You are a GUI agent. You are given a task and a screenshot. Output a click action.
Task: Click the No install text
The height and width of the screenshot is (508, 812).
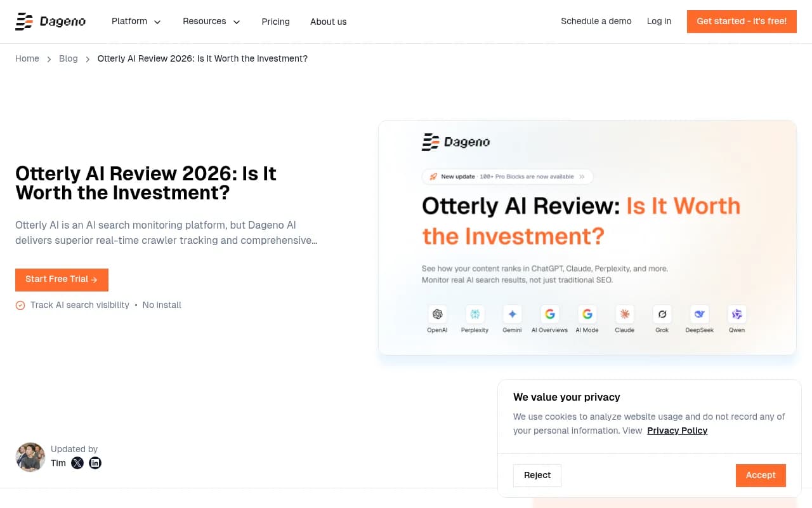(162, 305)
